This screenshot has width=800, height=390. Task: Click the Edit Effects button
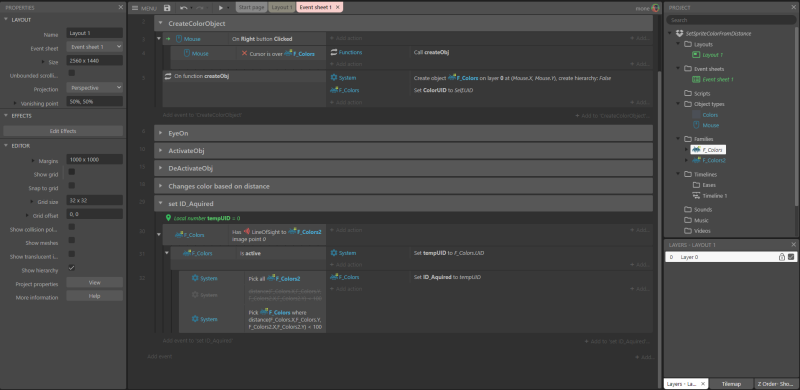coord(63,131)
